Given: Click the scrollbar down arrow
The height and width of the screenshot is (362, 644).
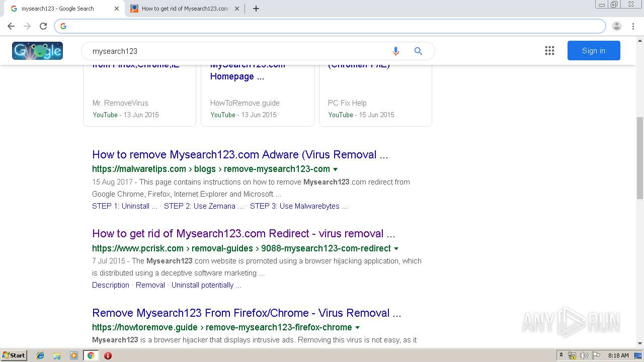Looking at the screenshot, I should coord(640,343).
